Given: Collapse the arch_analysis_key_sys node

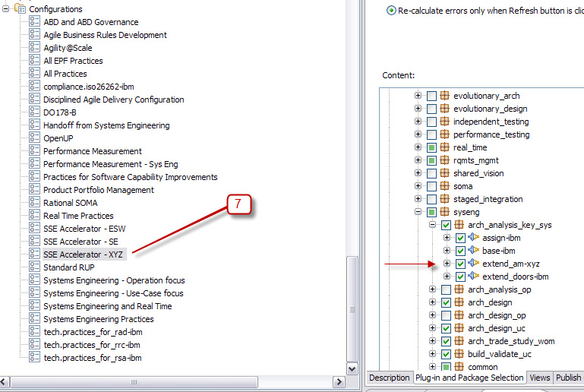Looking at the screenshot, I should 432,225.
